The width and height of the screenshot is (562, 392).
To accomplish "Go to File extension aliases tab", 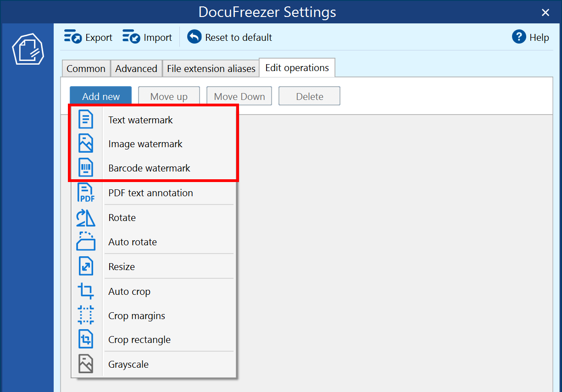I will pyautogui.click(x=211, y=69).
